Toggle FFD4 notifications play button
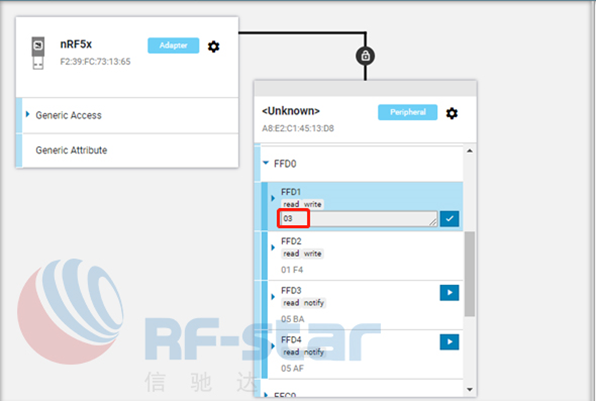596x401 pixels. tap(449, 342)
